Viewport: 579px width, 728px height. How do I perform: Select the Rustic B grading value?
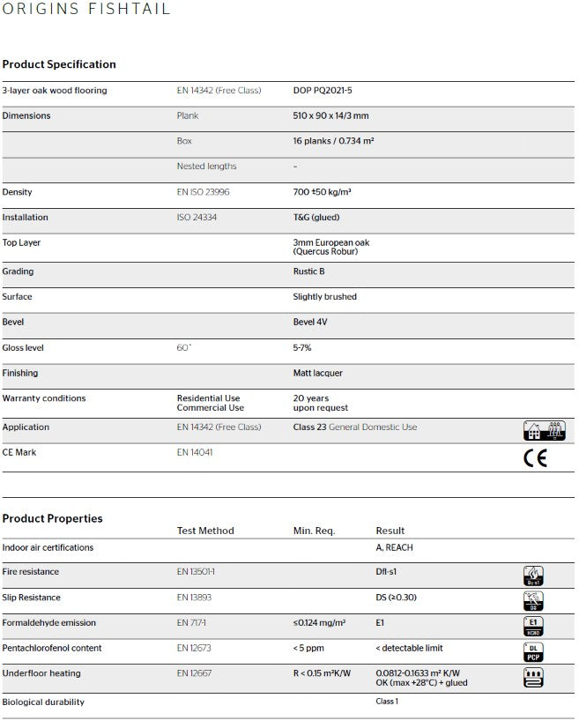point(308,271)
